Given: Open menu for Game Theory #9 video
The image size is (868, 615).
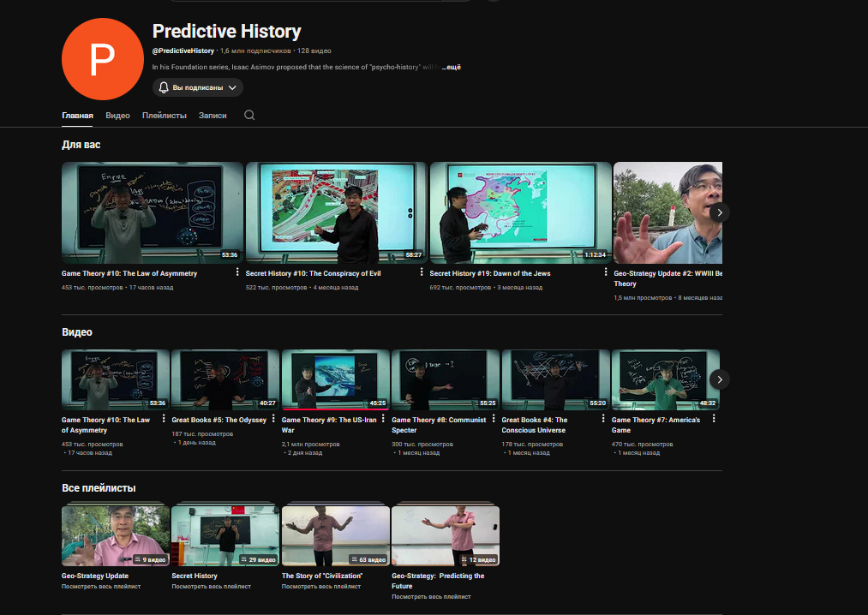Looking at the screenshot, I should click(383, 419).
